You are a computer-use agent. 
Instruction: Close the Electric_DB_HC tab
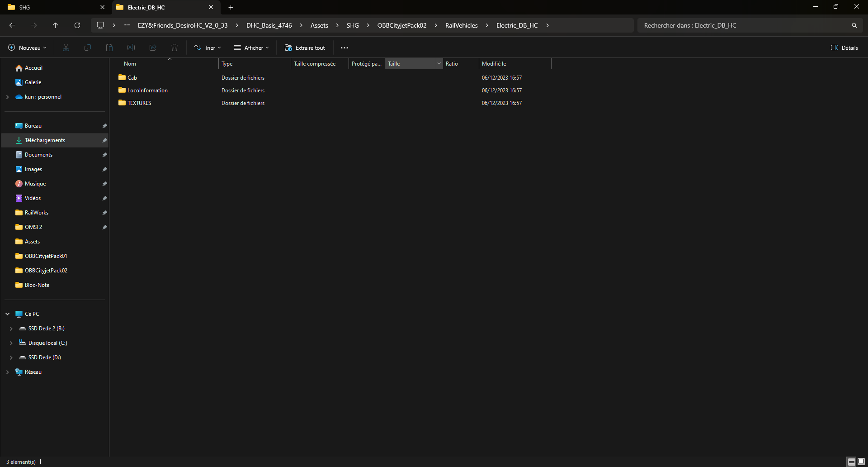(x=211, y=7)
